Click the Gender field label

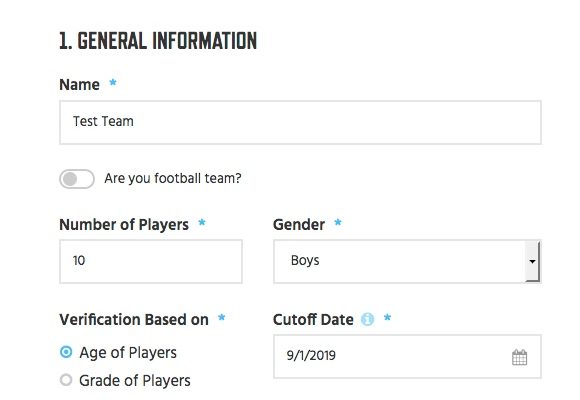[x=299, y=225]
